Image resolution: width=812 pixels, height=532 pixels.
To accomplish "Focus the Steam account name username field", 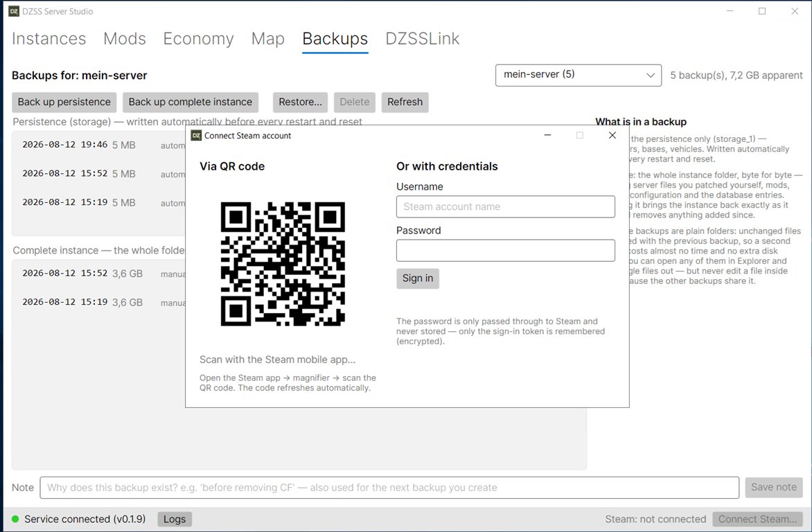I will [506, 206].
